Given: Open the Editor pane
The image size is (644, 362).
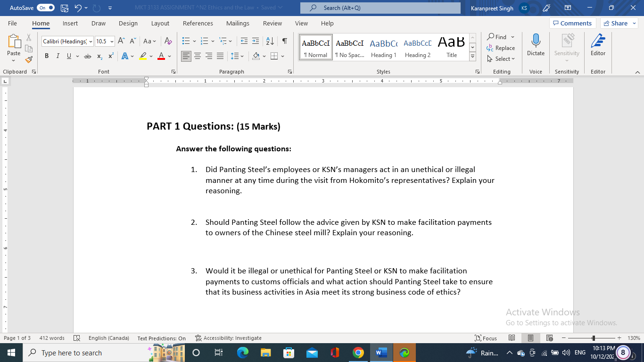Looking at the screenshot, I should [598, 45].
